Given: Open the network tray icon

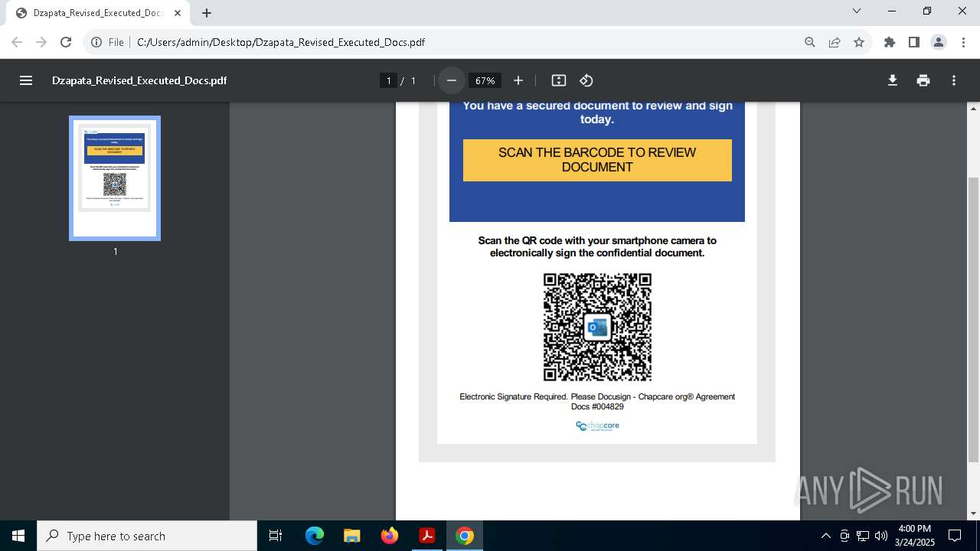Looking at the screenshot, I should 863,536.
